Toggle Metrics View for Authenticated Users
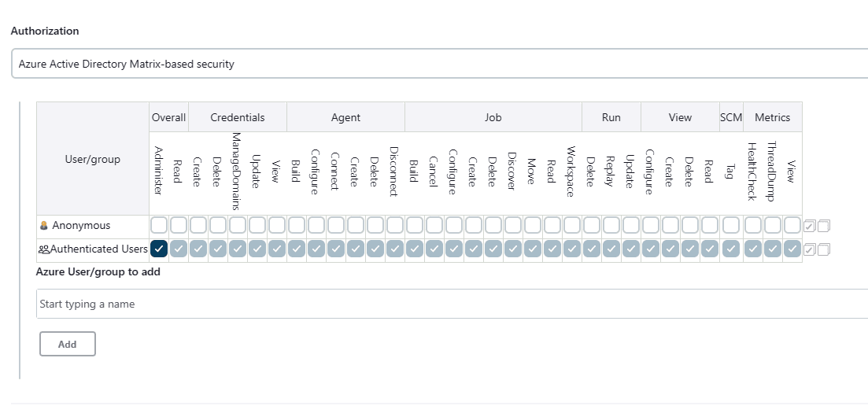 pyautogui.click(x=792, y=249)
